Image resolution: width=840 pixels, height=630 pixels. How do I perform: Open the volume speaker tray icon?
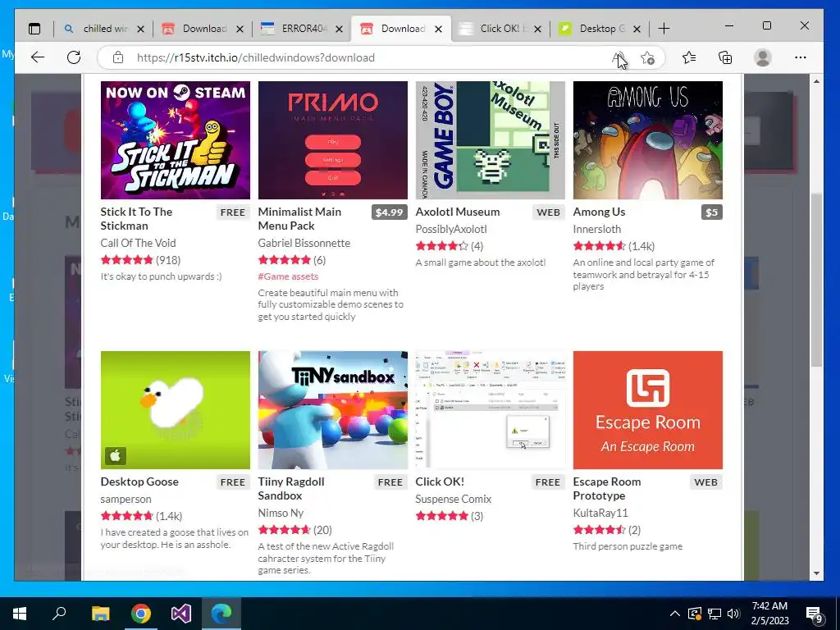click(x=734, y=614)
